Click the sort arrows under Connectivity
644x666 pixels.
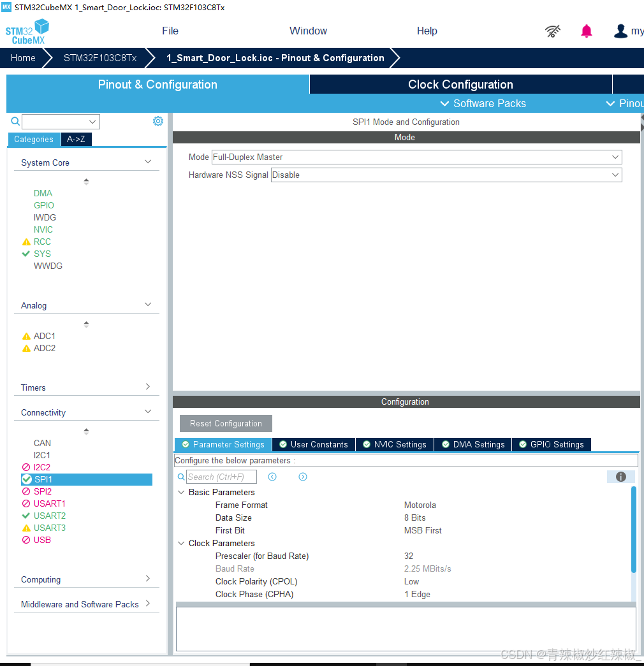tap(86, 431)
